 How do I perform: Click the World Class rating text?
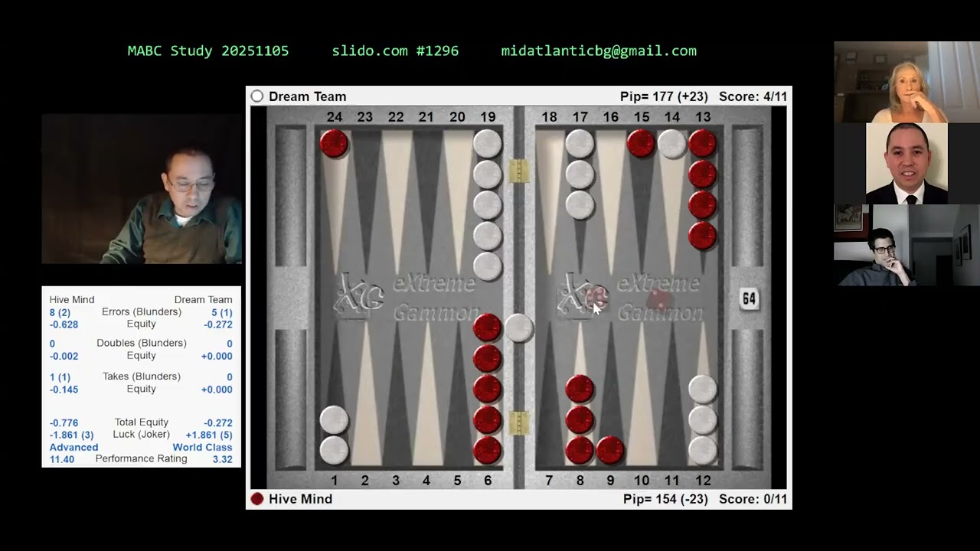point(202,448)
